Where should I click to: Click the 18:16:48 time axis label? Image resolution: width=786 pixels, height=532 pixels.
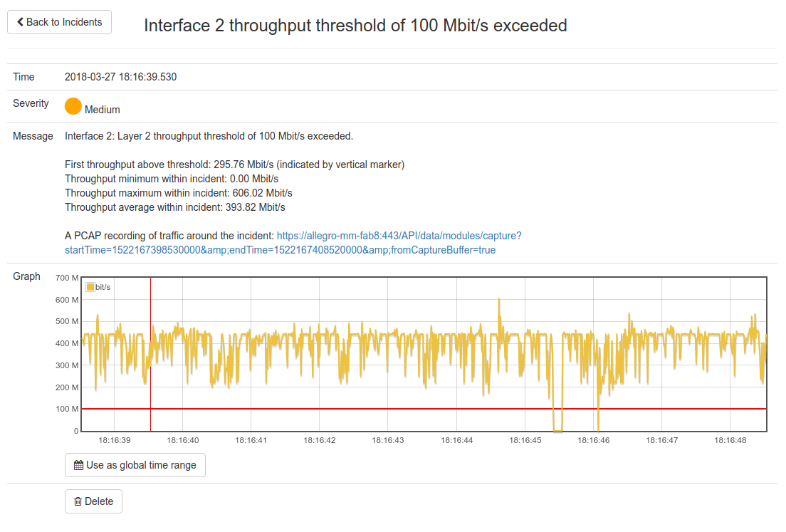730,441
